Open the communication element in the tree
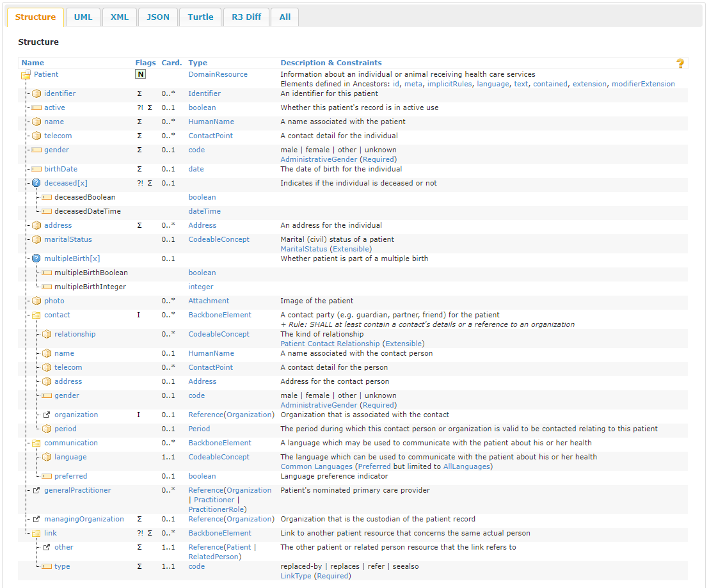Viewport: 709px width, 588px height. click(70, 443)
